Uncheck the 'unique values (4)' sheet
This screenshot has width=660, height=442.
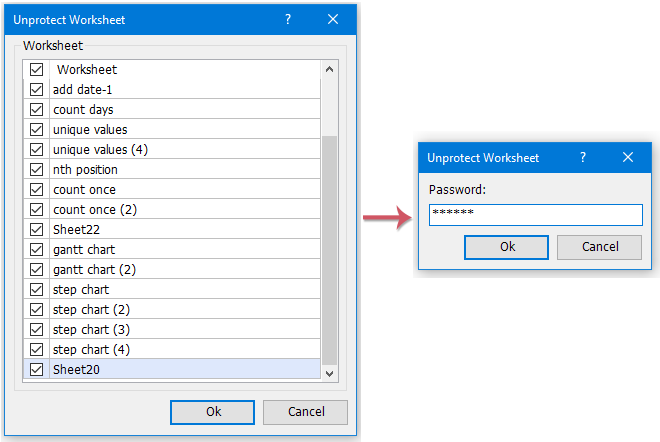click(37, 150)
